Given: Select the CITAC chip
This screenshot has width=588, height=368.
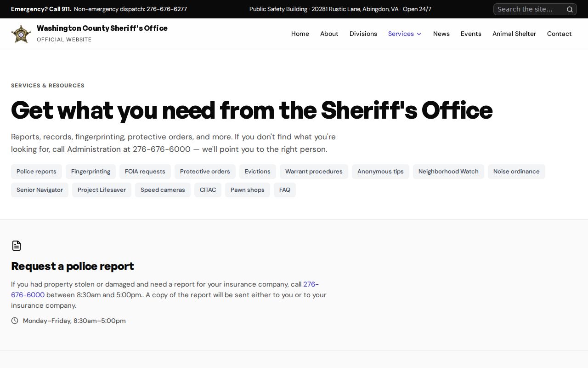Looking at the screenshot, I should click(208, 190).
